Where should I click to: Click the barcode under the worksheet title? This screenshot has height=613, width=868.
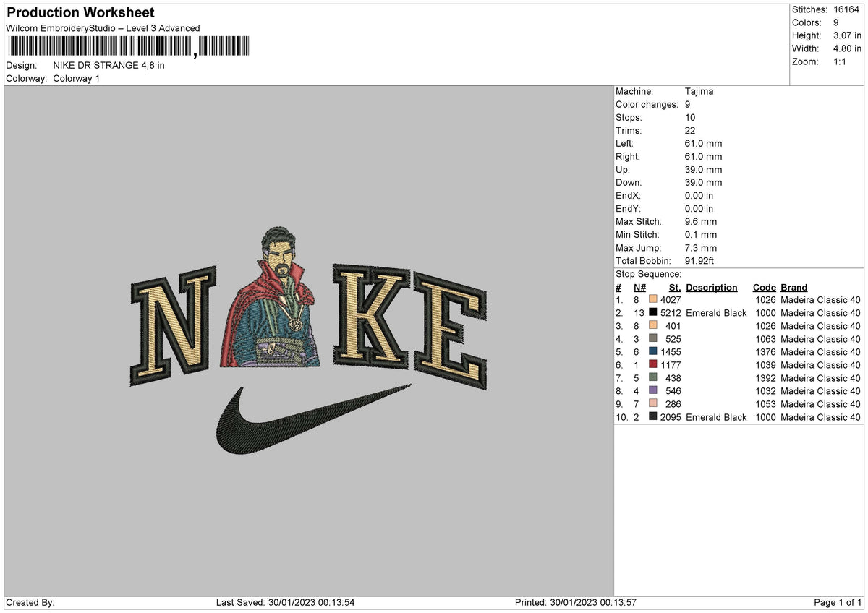tap(128, 47)
